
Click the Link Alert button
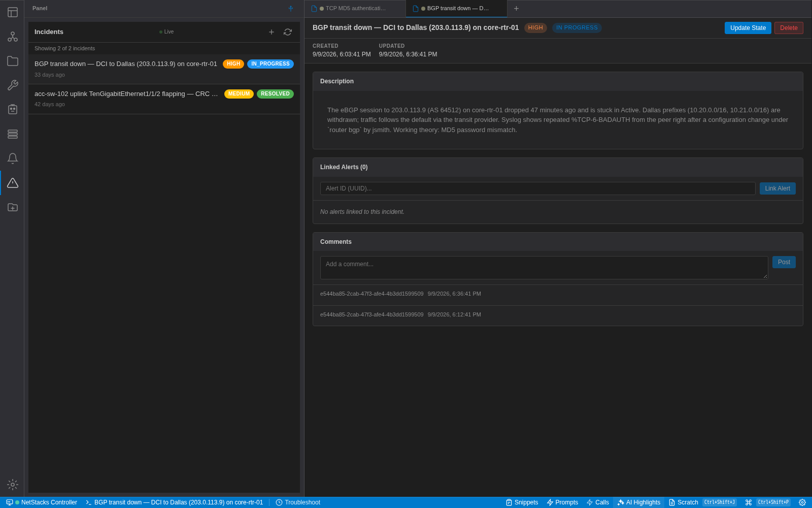[777, 188]
